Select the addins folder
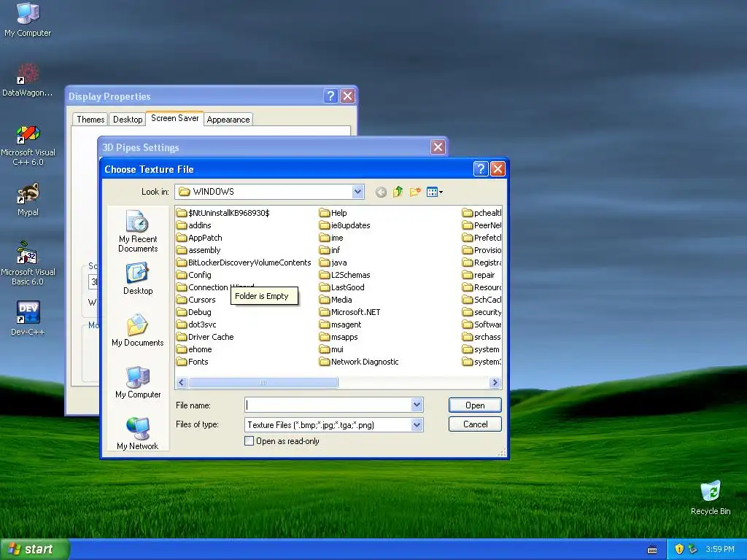 pyautogui.click(x=194, y=225)
